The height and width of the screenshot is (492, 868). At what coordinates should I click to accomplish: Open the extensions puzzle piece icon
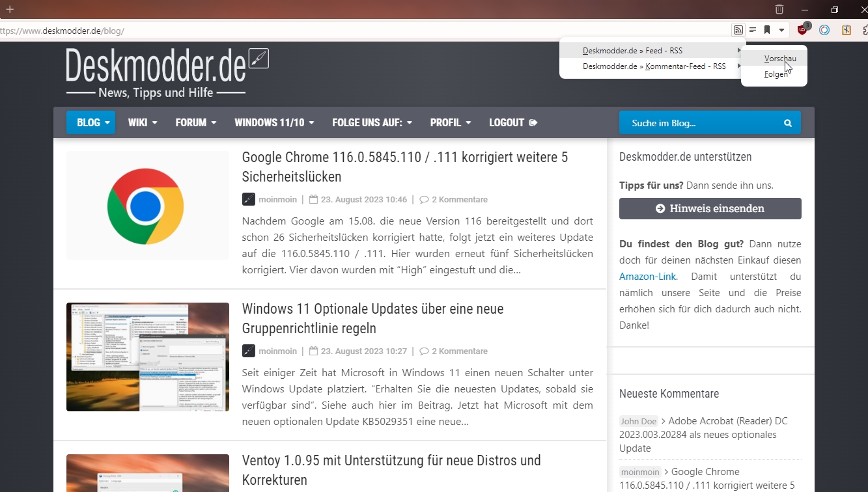(x=865, y=30)
